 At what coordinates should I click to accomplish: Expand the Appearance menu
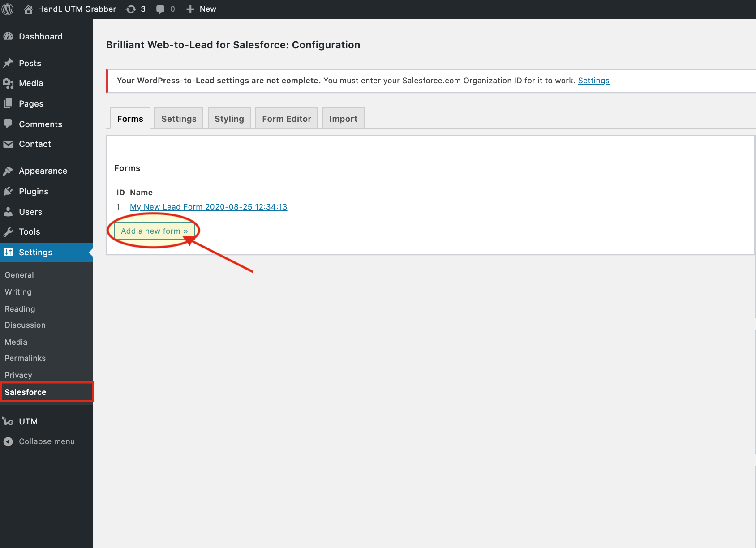43,171
